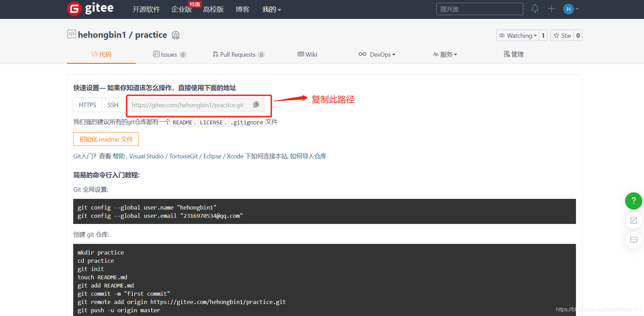The image size is (644, 316).
Task: Star the repository
Action: (562, 35)
